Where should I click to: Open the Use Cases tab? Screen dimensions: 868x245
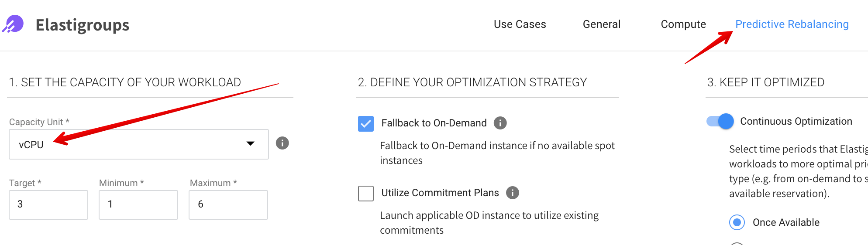tap(520, 24)
